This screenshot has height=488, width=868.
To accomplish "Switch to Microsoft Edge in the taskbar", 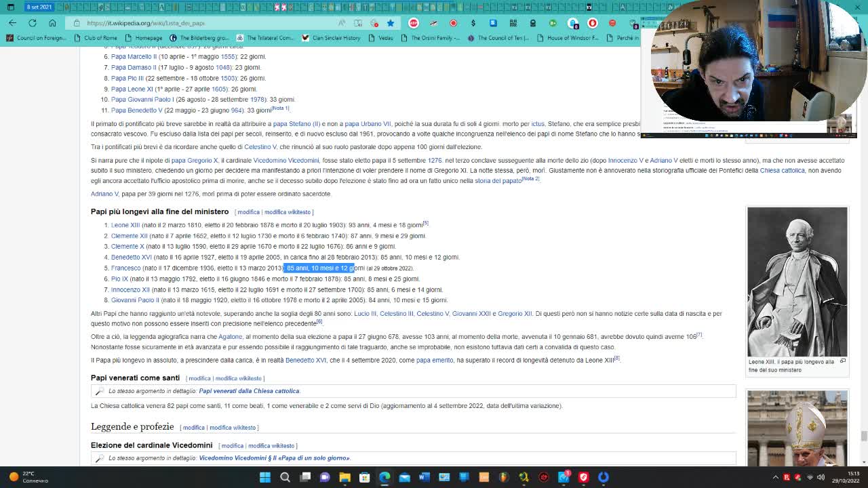I will [384, 477].
